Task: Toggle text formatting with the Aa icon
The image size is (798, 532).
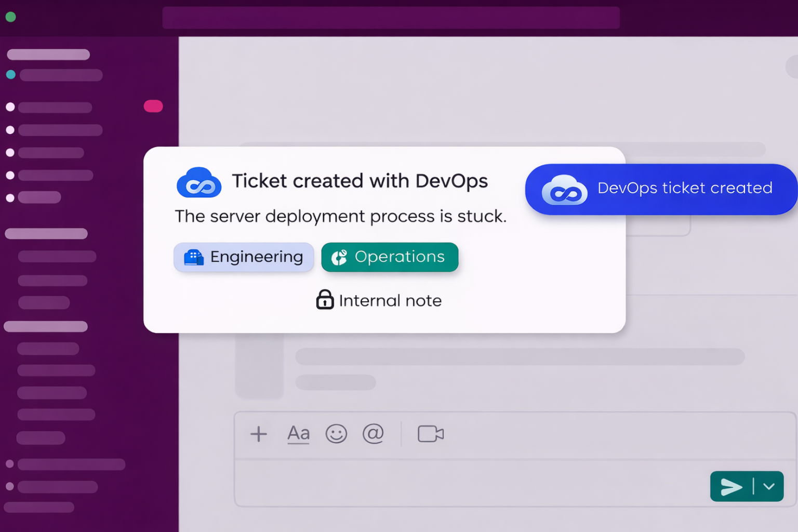Action: pos(299,434)
